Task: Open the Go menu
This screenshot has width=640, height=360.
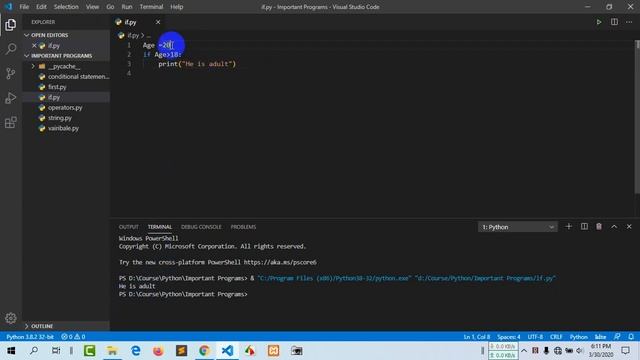Action: click(110, 7)
